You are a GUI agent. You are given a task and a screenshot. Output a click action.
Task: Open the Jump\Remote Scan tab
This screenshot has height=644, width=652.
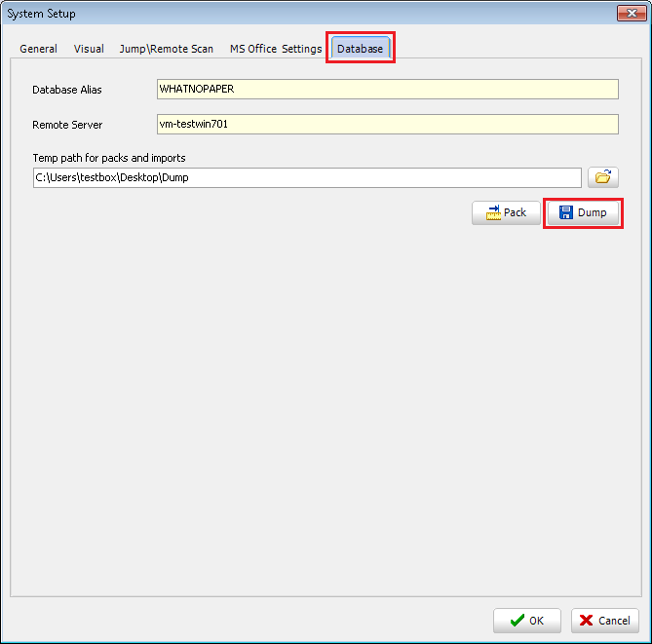click(x=167, y=49)
